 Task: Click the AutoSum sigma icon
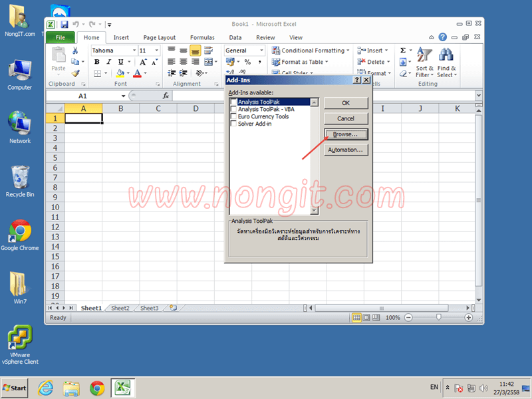point(403,51)
